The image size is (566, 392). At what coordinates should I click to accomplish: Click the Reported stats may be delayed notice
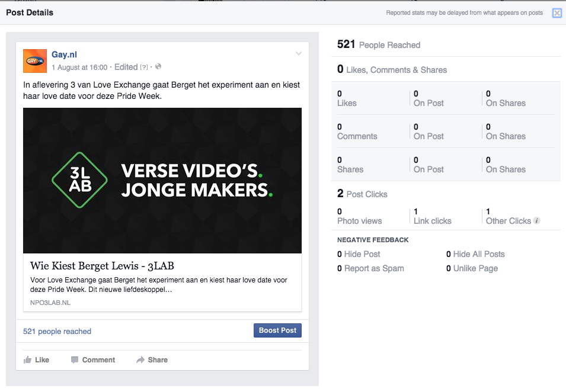[465, 13]
